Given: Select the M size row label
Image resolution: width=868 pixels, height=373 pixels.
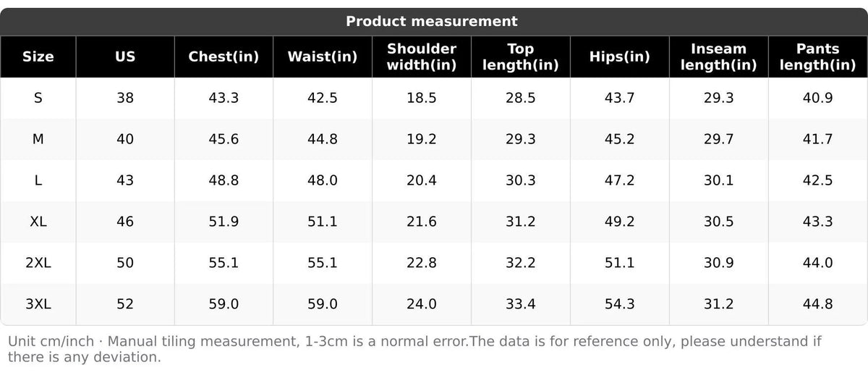Looking at the screenshot, I should (x=38, y=139).
